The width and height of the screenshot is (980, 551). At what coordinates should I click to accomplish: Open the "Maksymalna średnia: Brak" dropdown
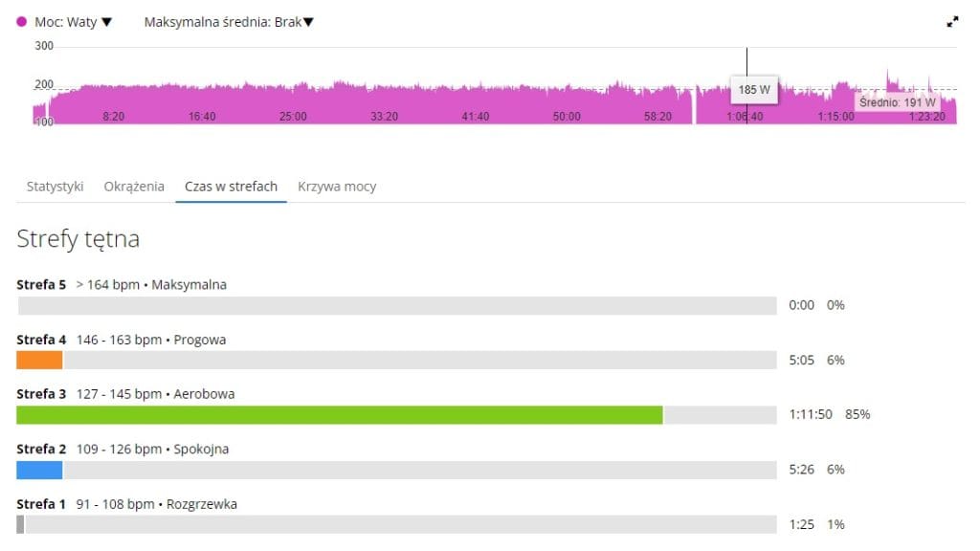(x=227, y=21)
